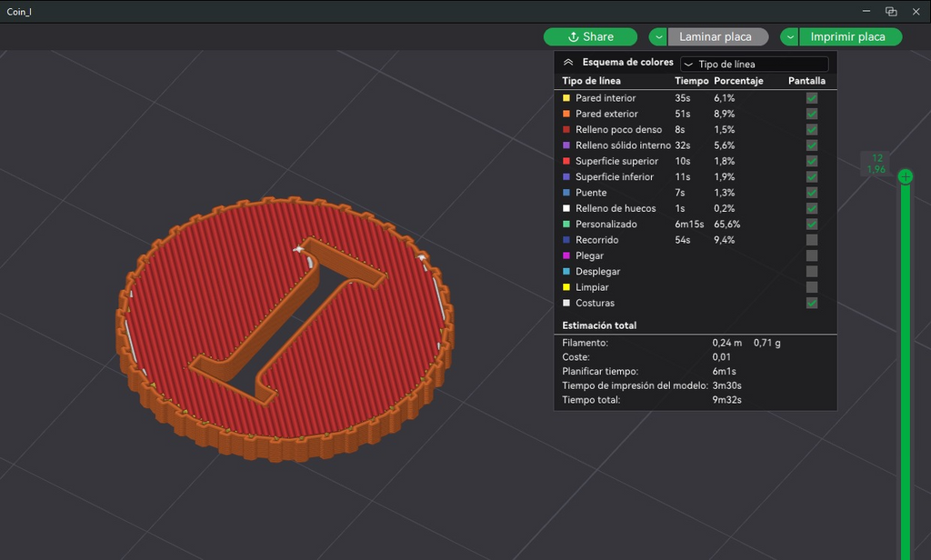Toggle Relleno de huecos visibility checkbox
The height and width of the screenshot is (560, 931).
click(x=812, y=208)
